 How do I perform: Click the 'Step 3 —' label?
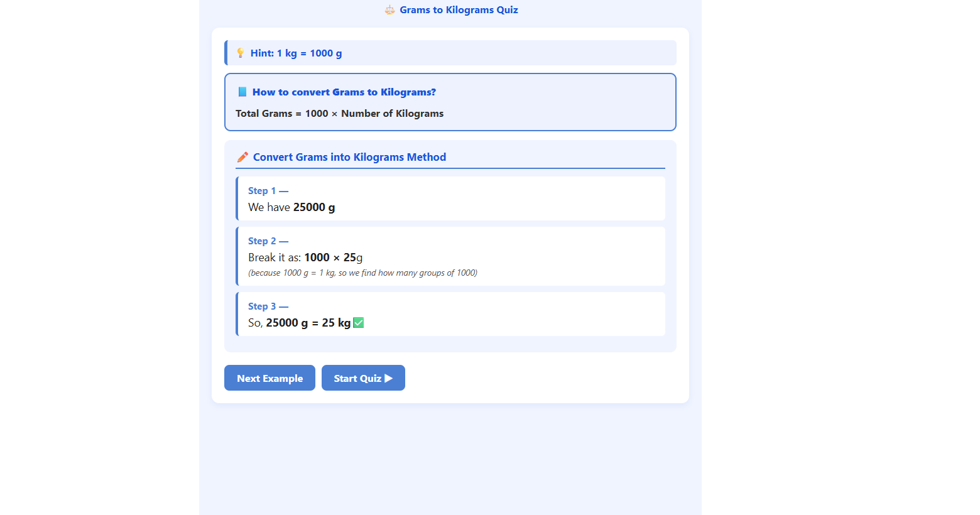click(x=268, y=306)
